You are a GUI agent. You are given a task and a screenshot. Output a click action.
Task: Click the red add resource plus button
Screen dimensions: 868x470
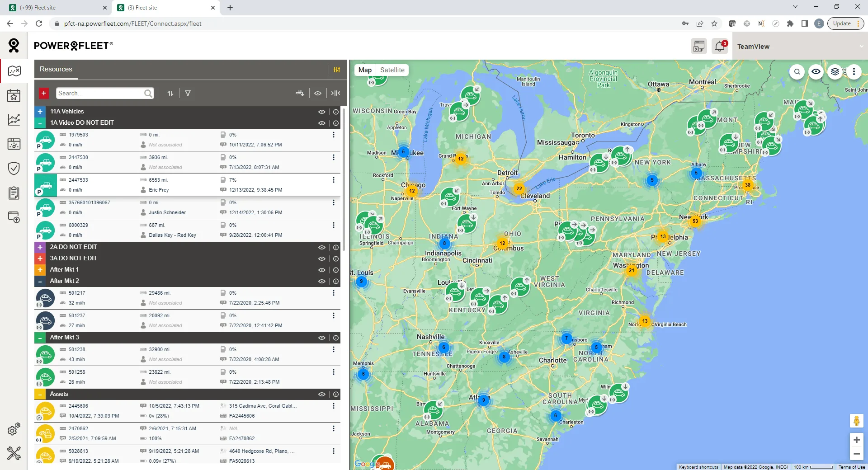(x=44, y=93)
